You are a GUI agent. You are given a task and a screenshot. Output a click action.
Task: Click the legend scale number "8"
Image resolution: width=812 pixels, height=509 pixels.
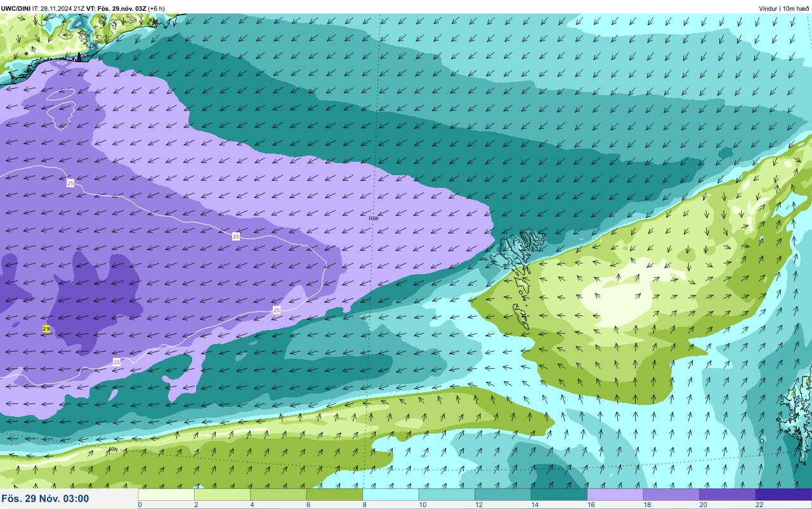pyautogui.click(x=365, y=505)
